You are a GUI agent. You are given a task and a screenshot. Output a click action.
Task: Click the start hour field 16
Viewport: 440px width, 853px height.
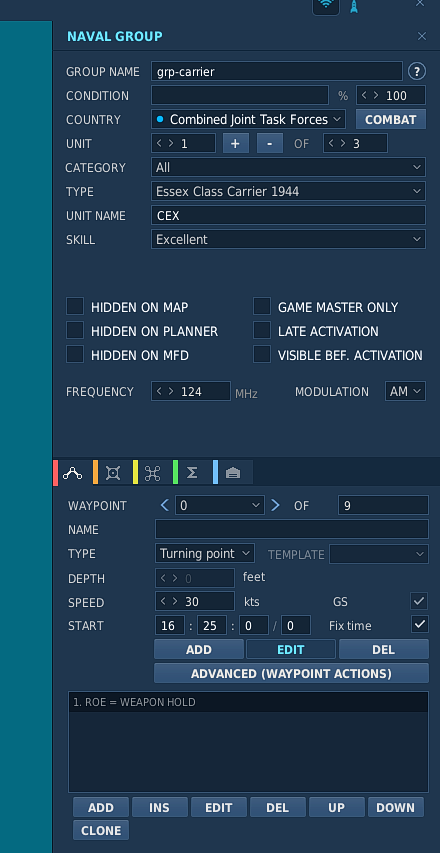(x=169, y=625)
